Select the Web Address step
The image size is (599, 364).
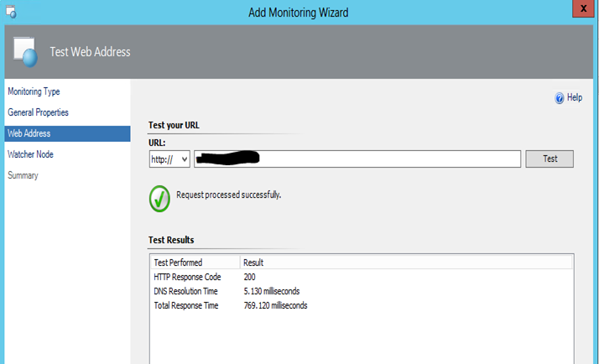(29, 133)
